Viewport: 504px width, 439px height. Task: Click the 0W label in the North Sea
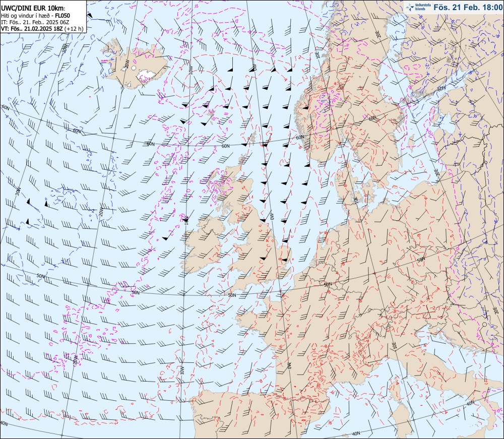[271, 217]
